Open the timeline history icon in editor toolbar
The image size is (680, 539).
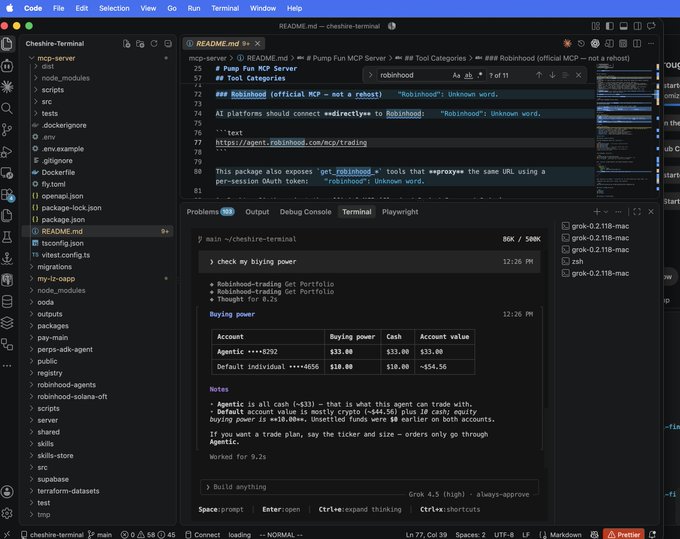[x=581, y=43]
